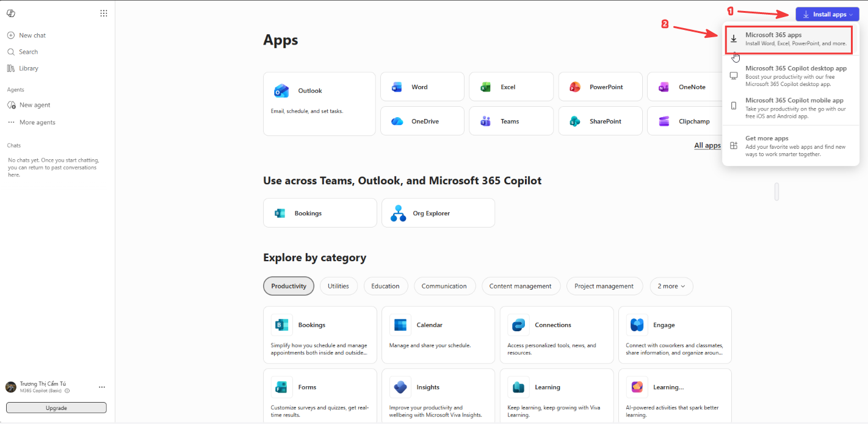Launch the OneDrive app

tap(422, 121)
